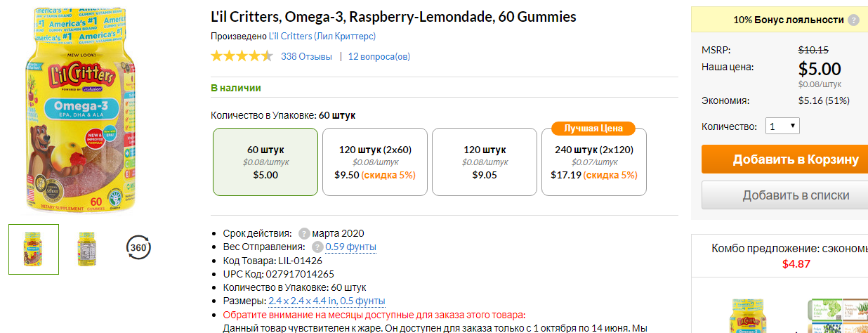Select first product thumbnail image
Viewport: 868px width, 333px height.
click(x=34, y=249)
